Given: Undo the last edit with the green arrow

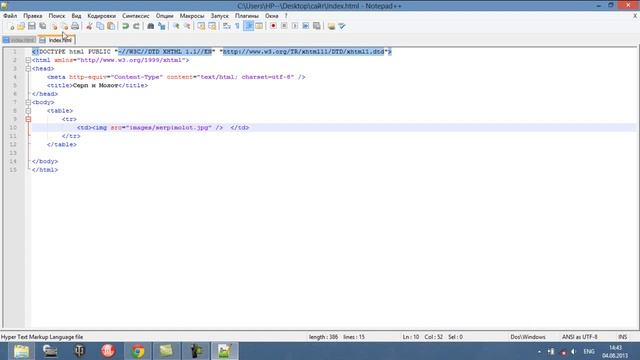Looking at the screenshot, I should coord(125,26).
